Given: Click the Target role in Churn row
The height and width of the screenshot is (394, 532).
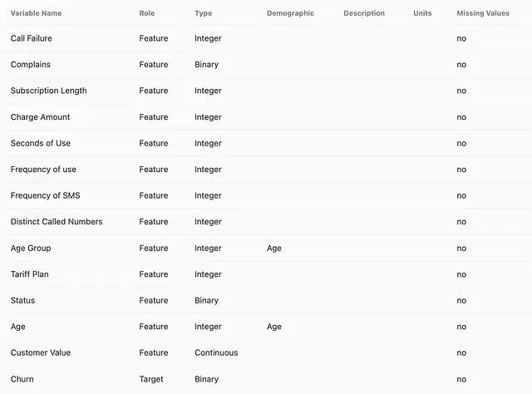Looking at the screenshot, I should [x=151, y=379].
